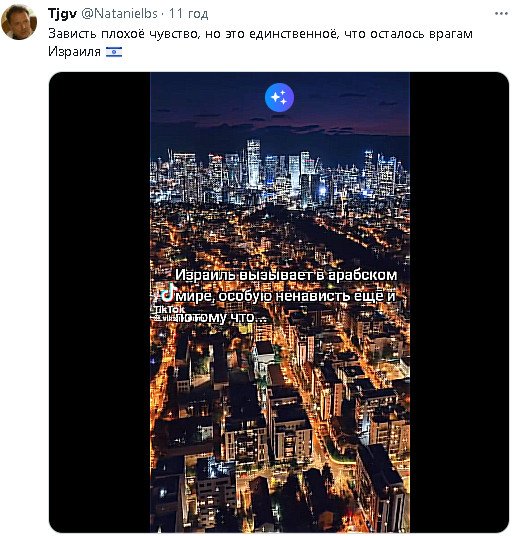Click the word 'Израиля' in the tweet
The width and height of the screenshot is (517, 536).
click(75, 52)
